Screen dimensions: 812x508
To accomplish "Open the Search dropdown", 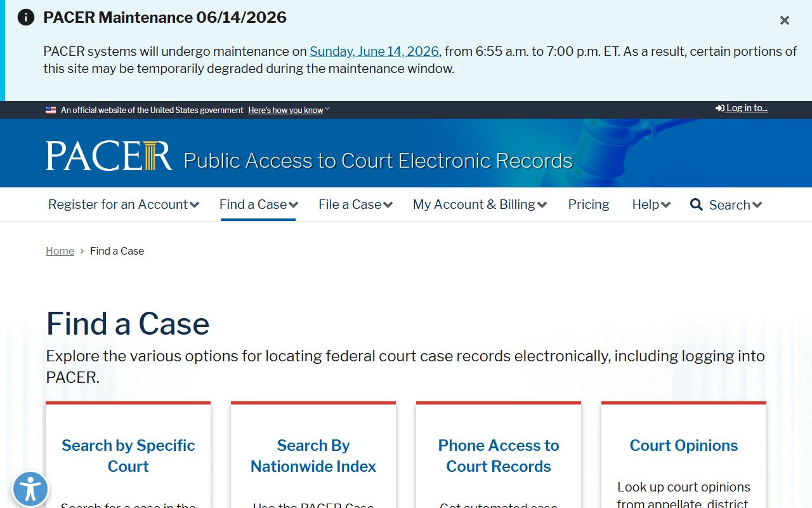I will [x=735, y=204].
